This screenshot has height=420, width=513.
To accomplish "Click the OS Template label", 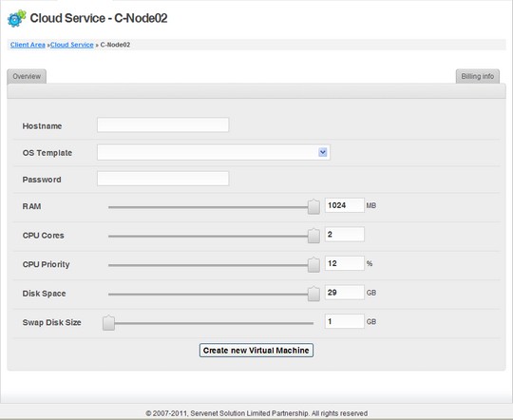I will point(47,153).
